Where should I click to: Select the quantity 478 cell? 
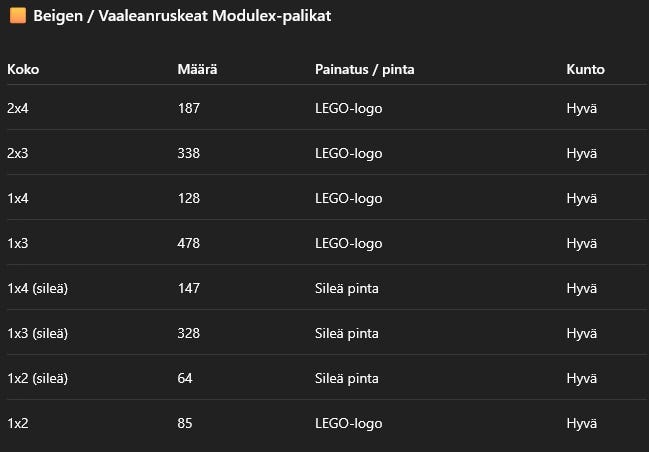pos(189,243)
